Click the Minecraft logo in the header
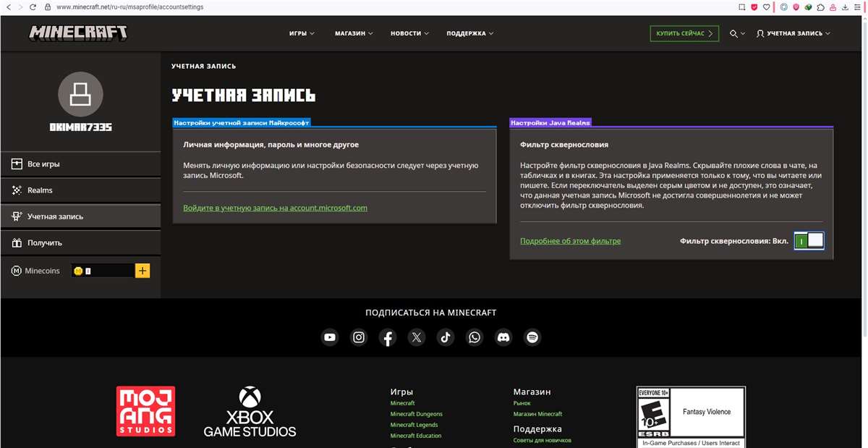This screenshot has width=868, height=448. coord(77,33)
